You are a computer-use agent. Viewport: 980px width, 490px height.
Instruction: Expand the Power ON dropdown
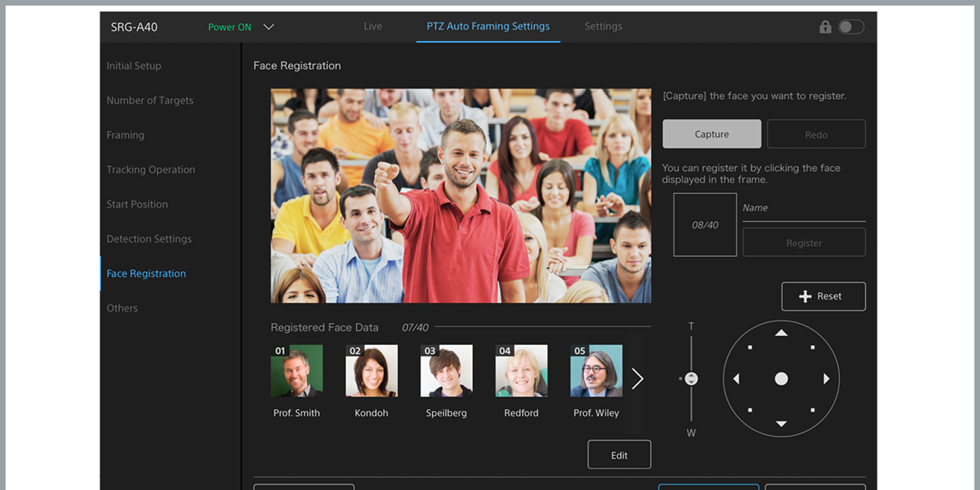269,27
